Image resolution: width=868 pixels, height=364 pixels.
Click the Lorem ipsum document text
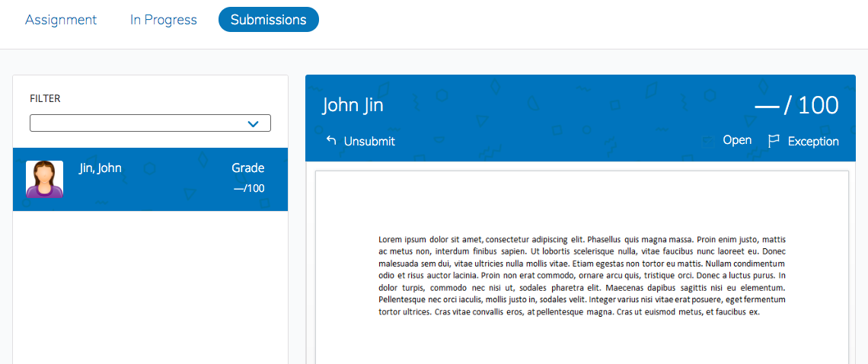pos(582,276)
